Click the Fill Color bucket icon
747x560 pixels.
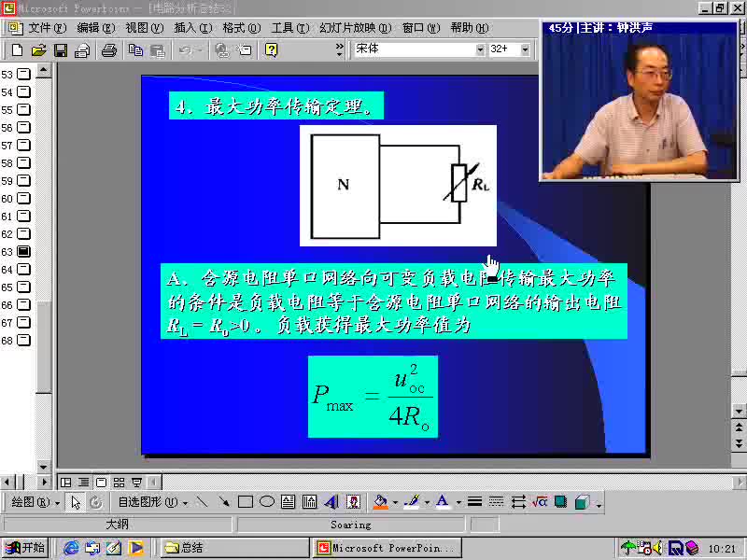(380, 501)
